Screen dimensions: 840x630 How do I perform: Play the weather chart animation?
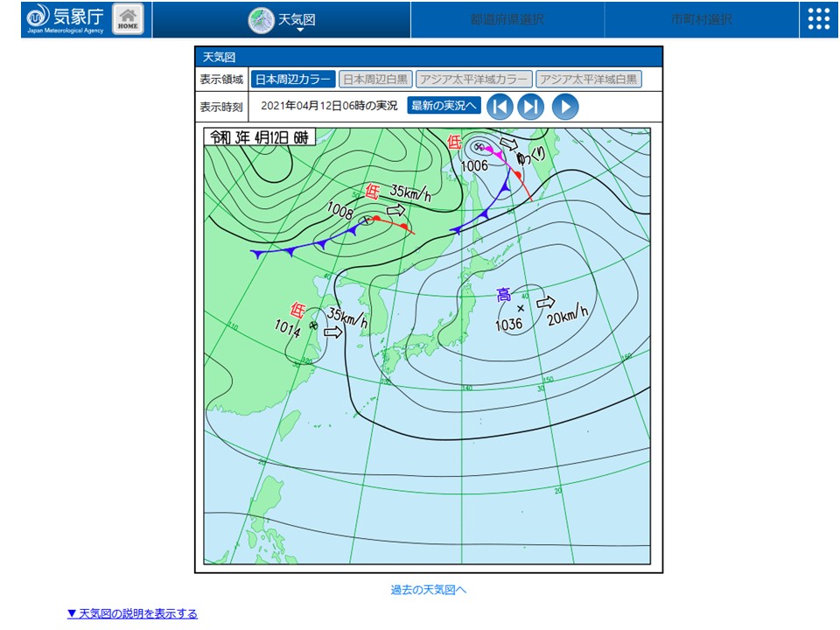click(565, 107)
